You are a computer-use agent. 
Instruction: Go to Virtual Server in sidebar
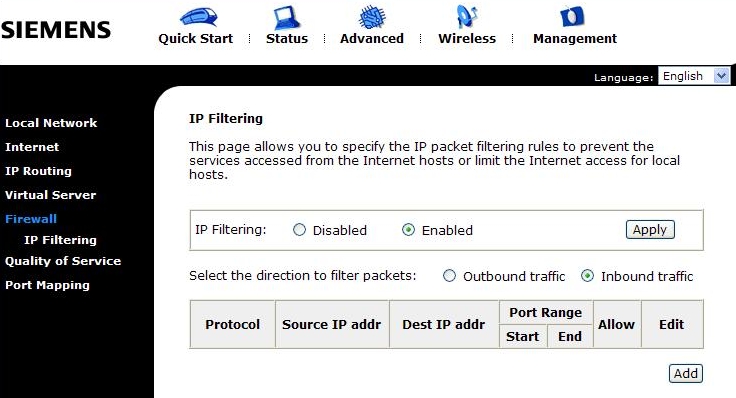click(51, 195)
